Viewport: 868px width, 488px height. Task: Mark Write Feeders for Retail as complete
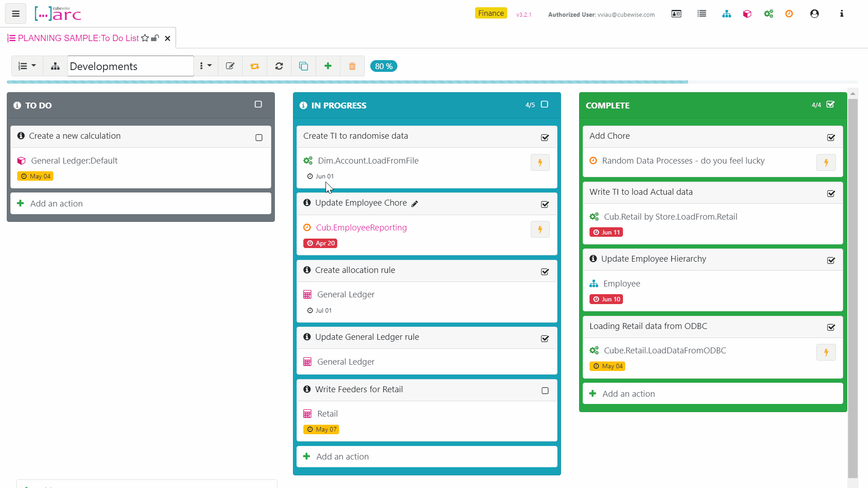[545, 390]
